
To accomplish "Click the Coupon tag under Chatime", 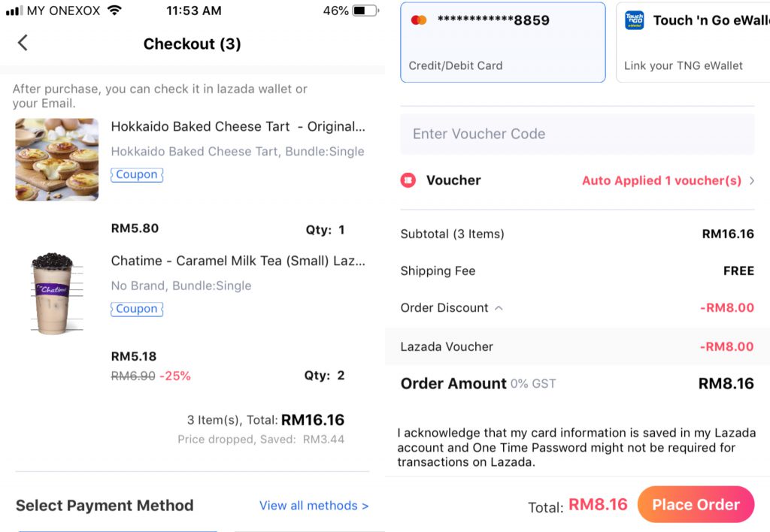I will tap(137, 309).
